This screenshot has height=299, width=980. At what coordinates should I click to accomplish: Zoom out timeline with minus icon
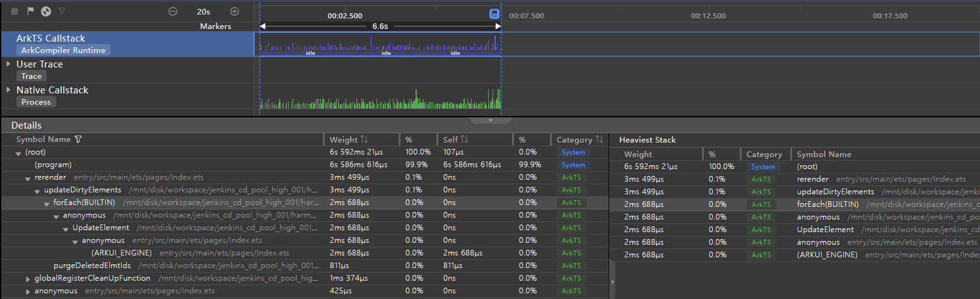click(x=173, y=11)
